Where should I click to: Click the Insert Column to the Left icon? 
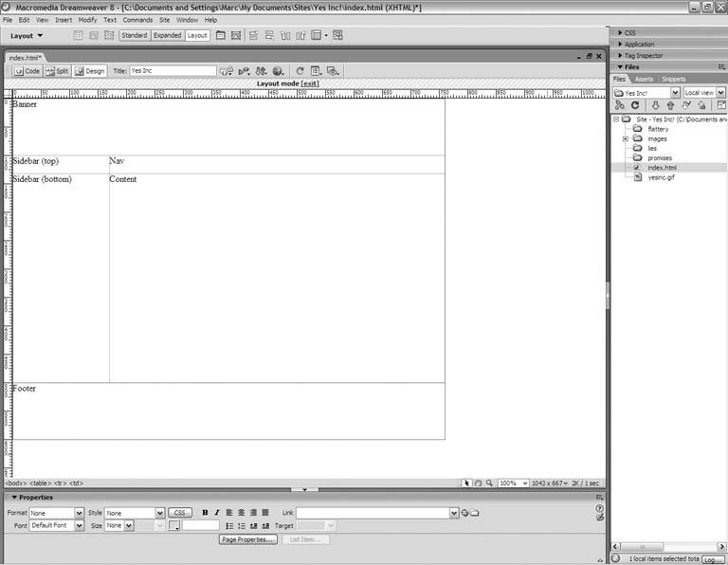pos(285,35)
